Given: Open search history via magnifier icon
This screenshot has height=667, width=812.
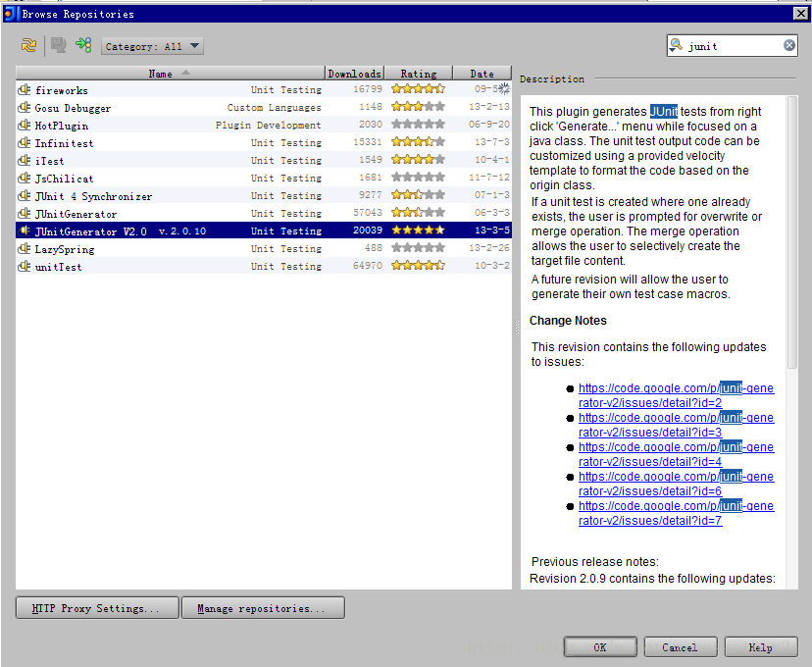Looking at the screenshot, I should coord(677,45).
